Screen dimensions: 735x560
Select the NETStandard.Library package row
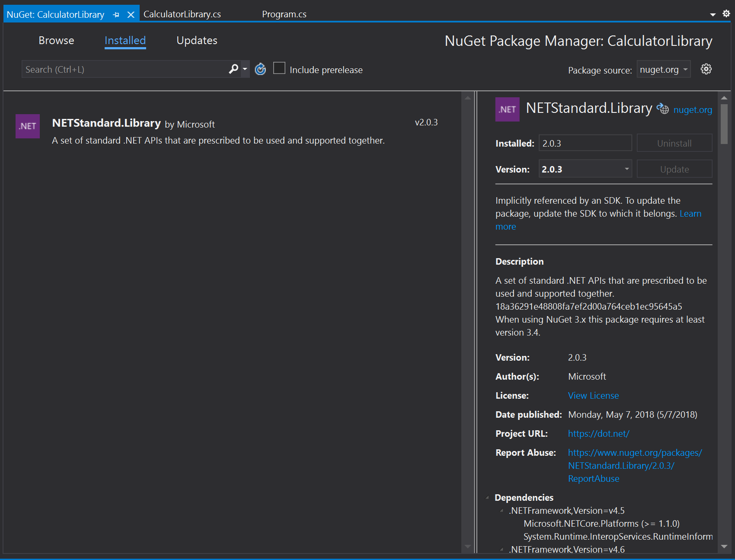(231, 131)
